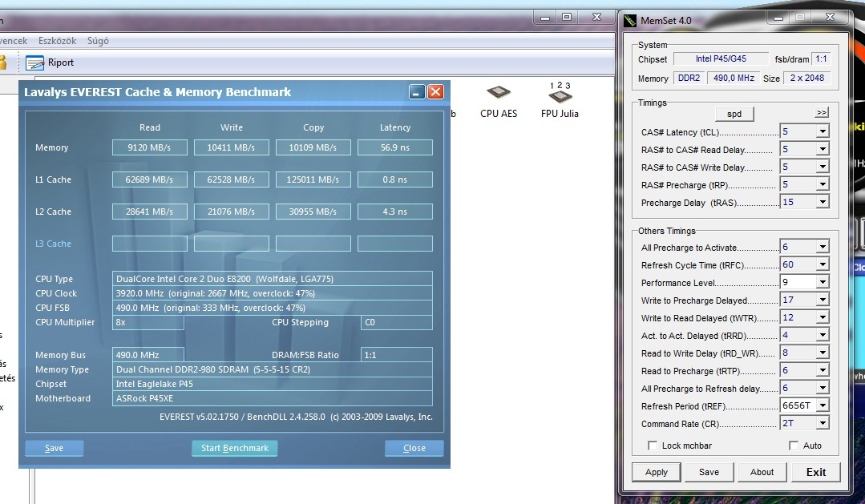Click the CPU Multiplier 8x field
Viewport: 865px width, 504px height.
pos(148,323)
